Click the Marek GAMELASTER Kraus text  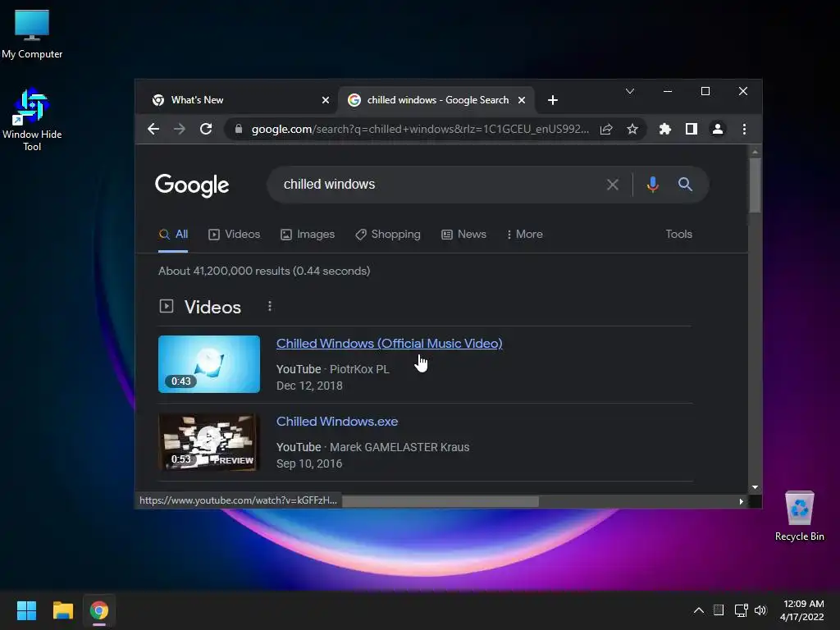click(399, 447)
